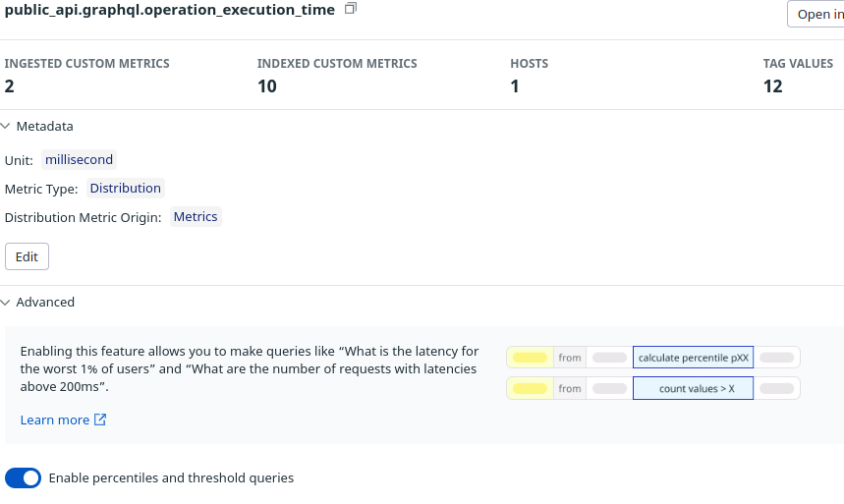
Task: Click the Metrics origin tag
Action: pyautogui.click(x=196, y=216)
